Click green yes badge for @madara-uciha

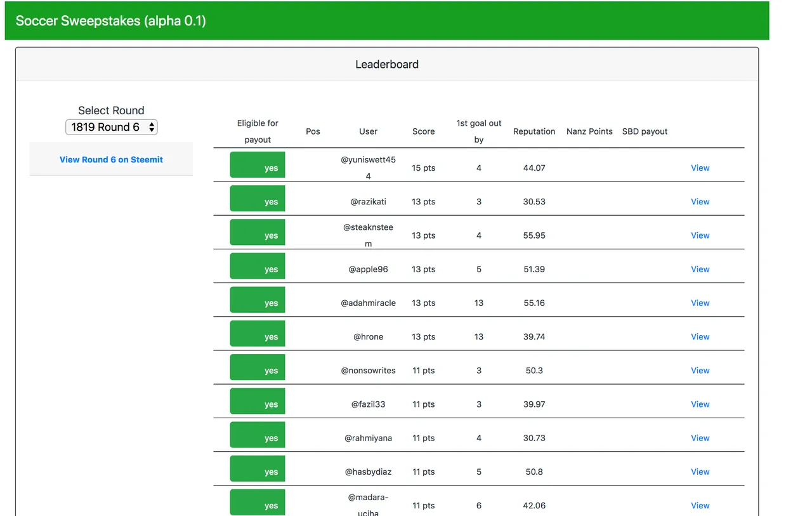tap(258, 502)
